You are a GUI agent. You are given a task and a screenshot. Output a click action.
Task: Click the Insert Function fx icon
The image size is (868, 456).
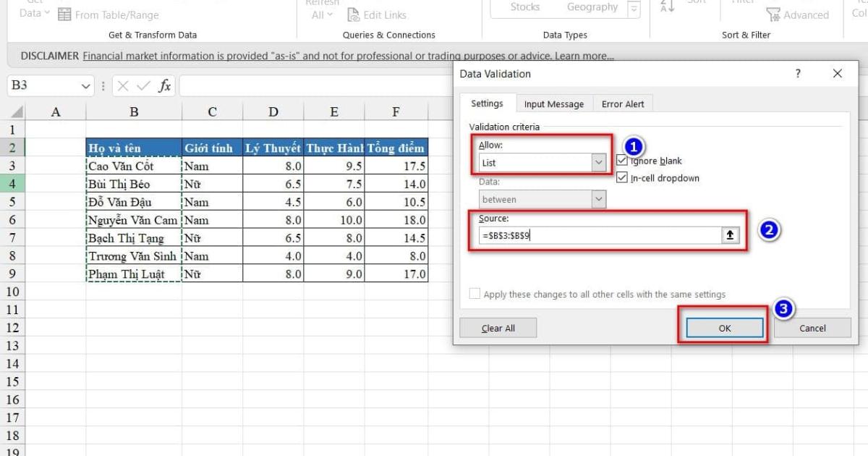click(165, 86)
